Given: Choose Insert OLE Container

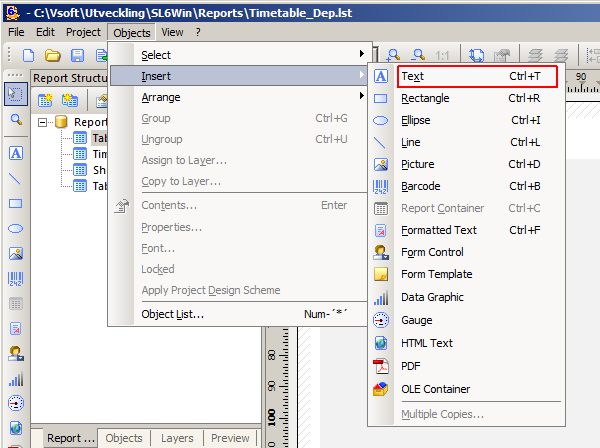Looking at the screenshot, I should (x=466, y=389).
